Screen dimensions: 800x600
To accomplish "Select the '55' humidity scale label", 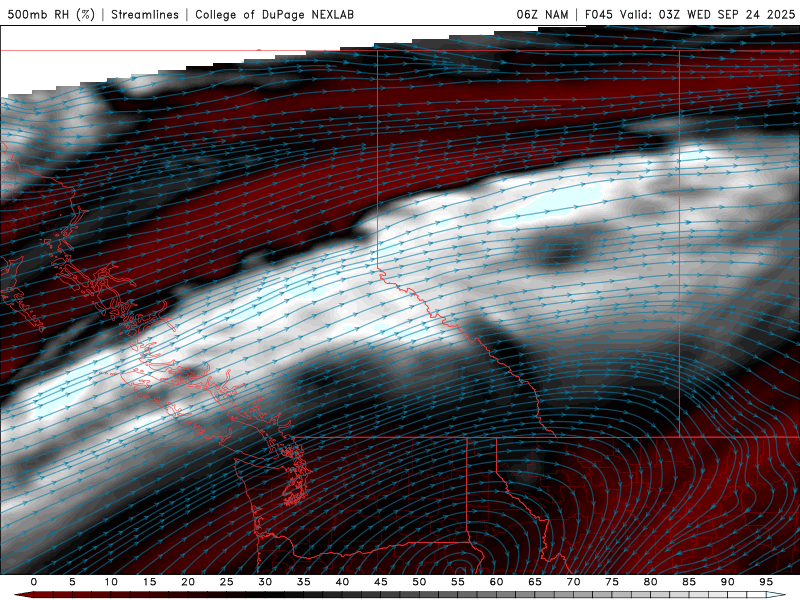I will [458, 582].
